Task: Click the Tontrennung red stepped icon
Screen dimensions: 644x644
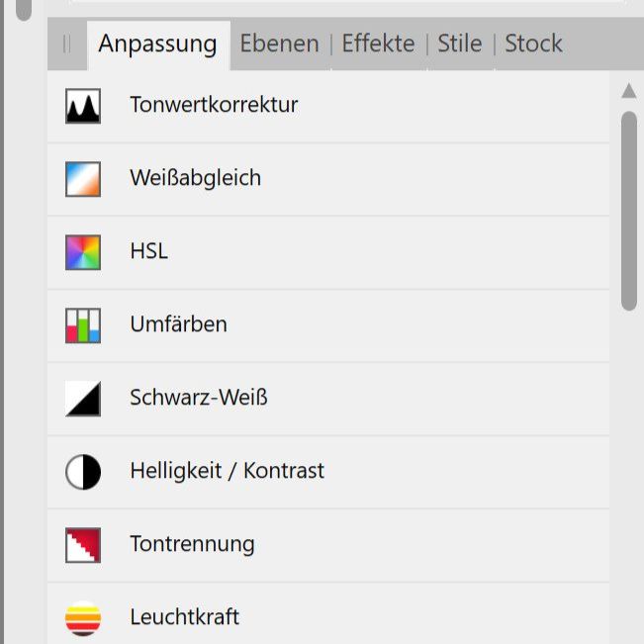Action: [x=83, y=544]
